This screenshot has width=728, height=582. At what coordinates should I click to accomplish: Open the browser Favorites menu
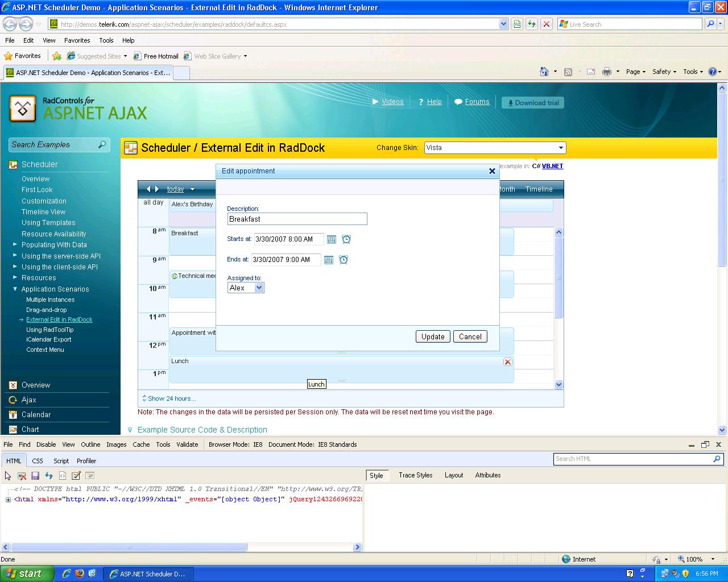coord(77,40)
